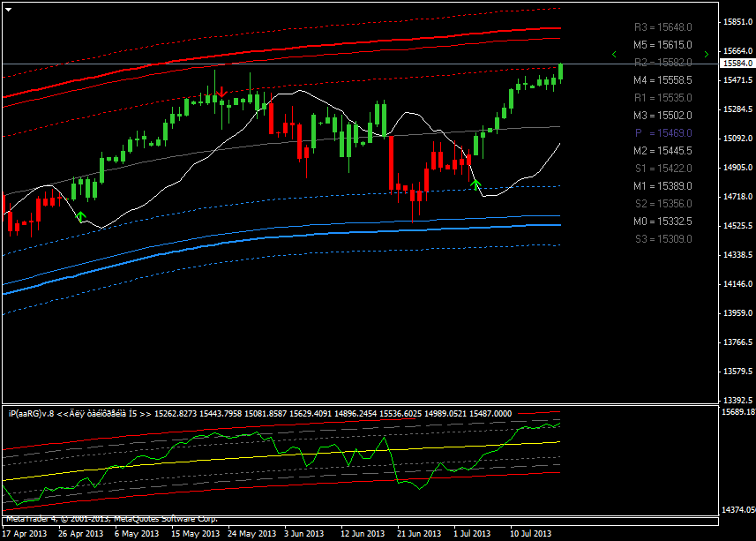Click the 15471.5 price scale label
Screen dimensions: 756x541
[737, 80]
